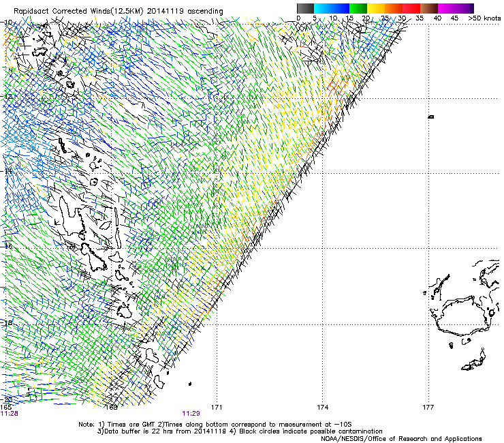
Task: Click the '35' legend speed label
Action: pyautogui.click(x=420, y=18)
